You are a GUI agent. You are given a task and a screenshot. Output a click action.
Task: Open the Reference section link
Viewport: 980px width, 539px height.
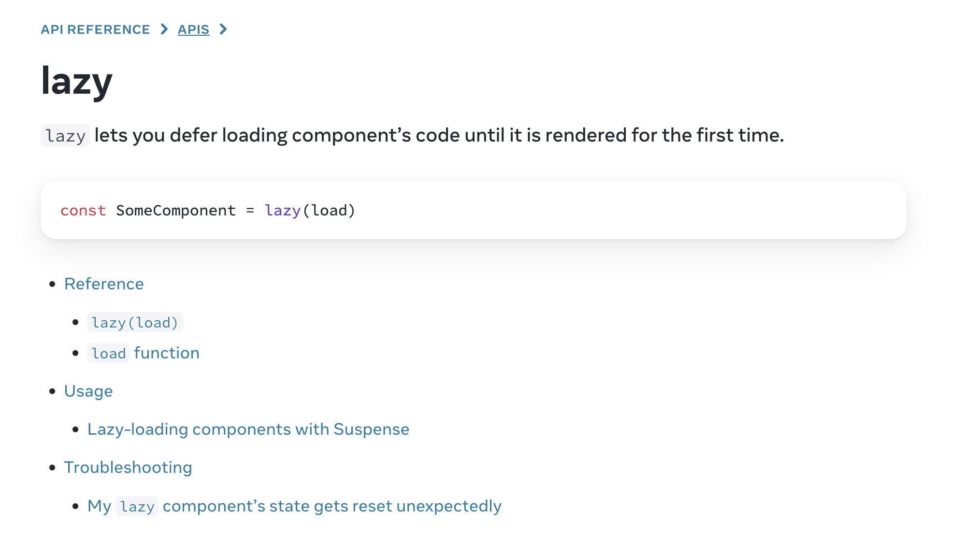104,284
